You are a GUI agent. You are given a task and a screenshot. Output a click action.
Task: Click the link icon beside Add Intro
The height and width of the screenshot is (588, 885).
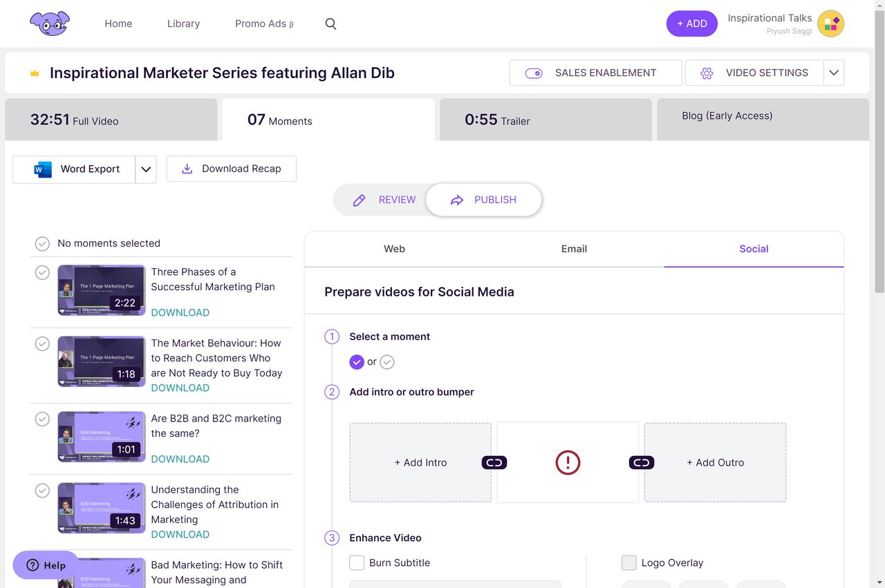(x=494, y=463)
